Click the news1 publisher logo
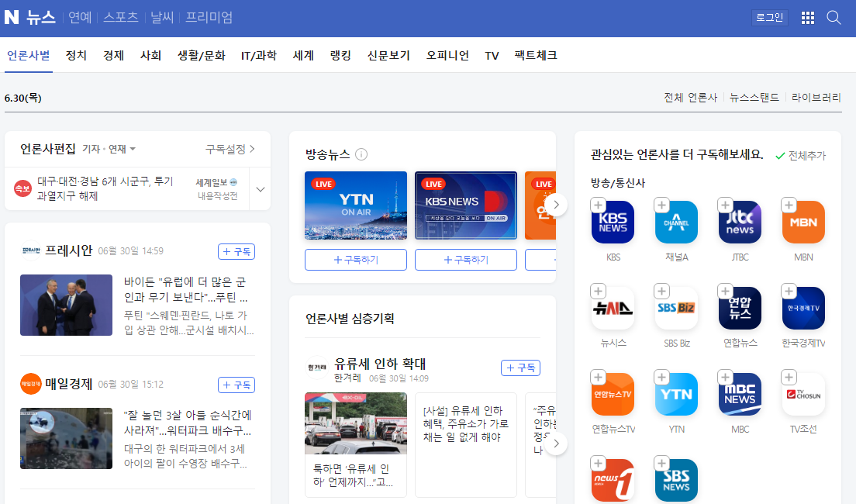The width and height of the screenshot is (856, 504). coord(613,480)
